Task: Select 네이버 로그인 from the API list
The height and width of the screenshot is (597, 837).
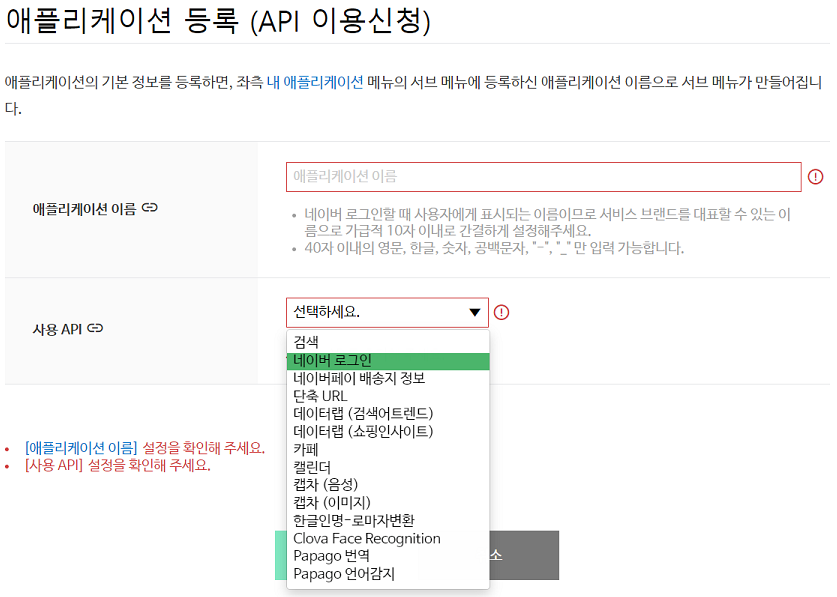Action: 388,361
